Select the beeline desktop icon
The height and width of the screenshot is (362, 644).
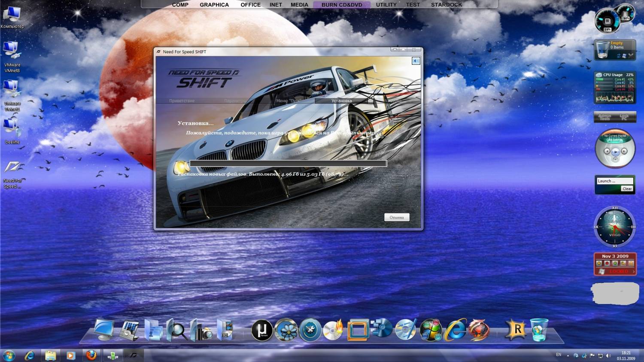[12, 131]
